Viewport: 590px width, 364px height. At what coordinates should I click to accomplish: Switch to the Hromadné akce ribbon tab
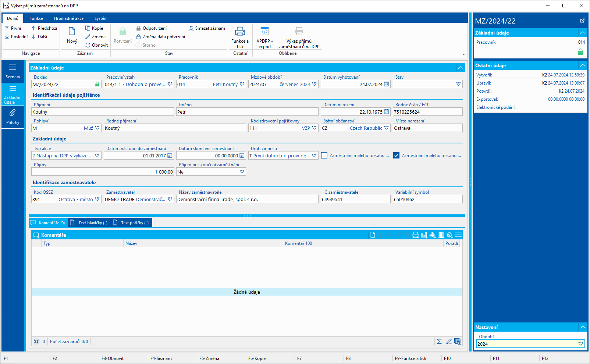tap(68, 18)
